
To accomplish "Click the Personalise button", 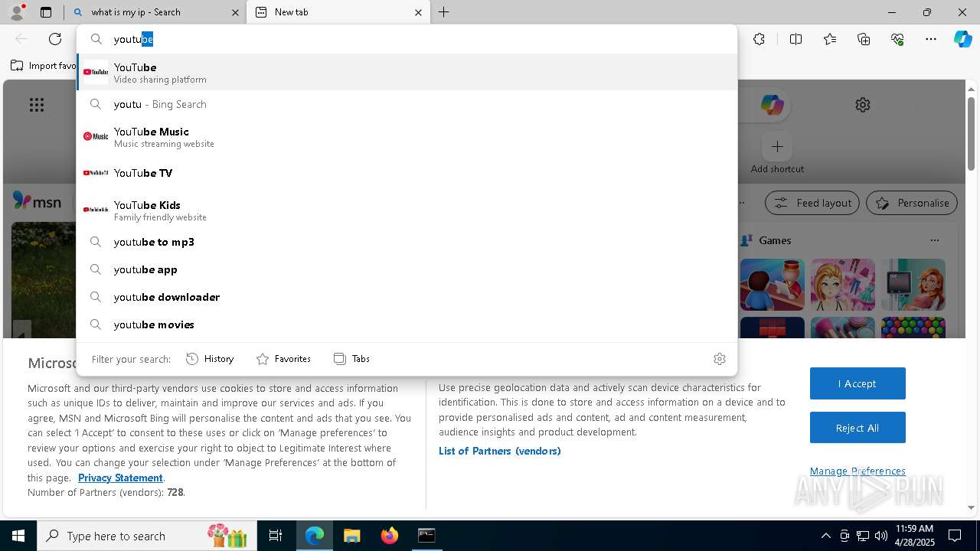I will click(x=912, y=203).
